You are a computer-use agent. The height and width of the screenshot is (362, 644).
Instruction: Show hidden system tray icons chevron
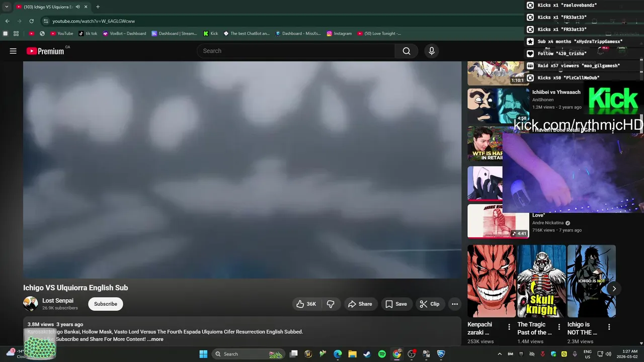click(500, 354)
